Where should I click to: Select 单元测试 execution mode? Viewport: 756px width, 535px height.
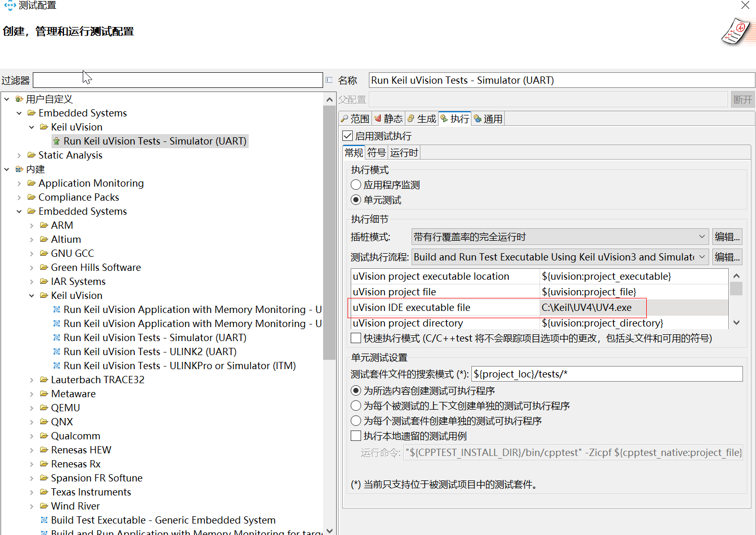[x=356, y=200]
